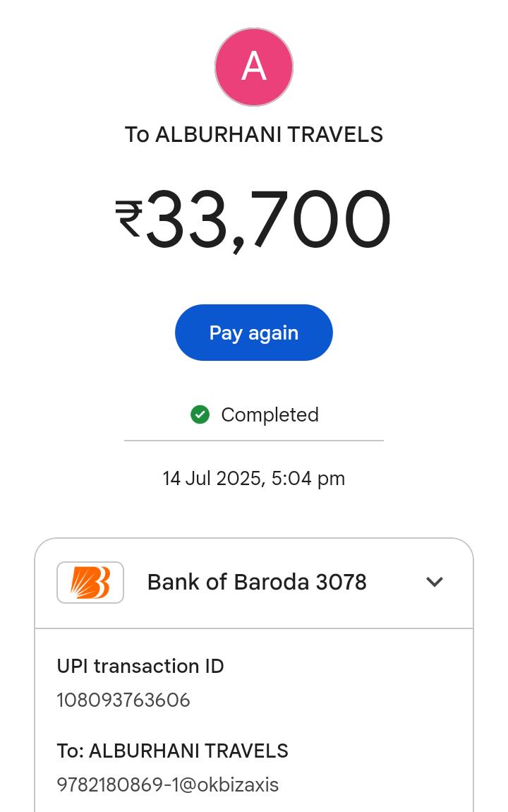This screenshot has width=508, height=812.
Task: Click the green Completed checkmark icon
Action: pos(200,414)
